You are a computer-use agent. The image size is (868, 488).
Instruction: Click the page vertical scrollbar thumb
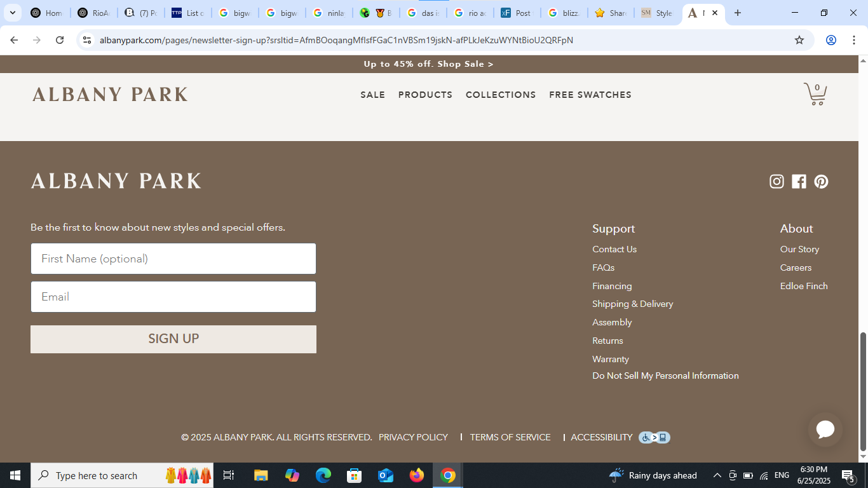click(x=863, y=391)
